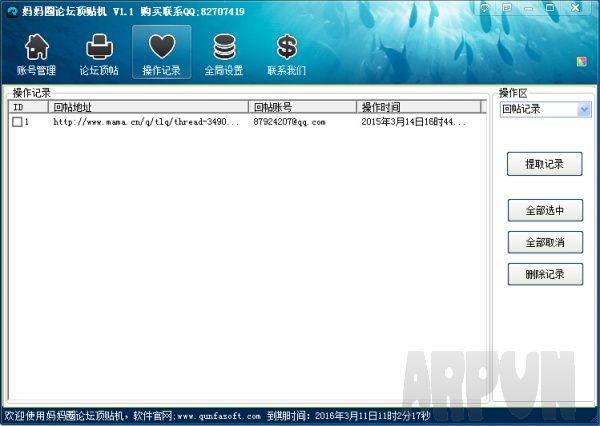Click the www.qunfasoft.com link in status bar
600x426 pixels.
click(219, 416)
